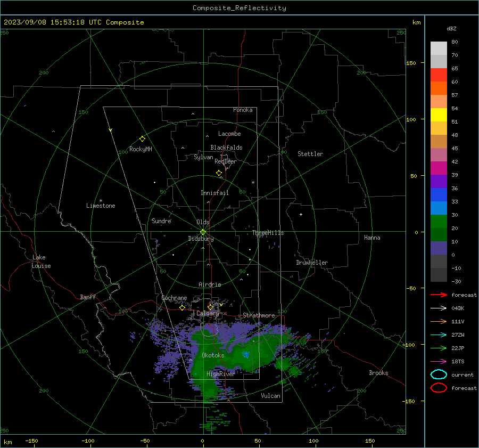Click the Lacombe city label
Image resolution: width=479 pixels, height=448 pixels.
pyautogui.click(x=229, y=134)
